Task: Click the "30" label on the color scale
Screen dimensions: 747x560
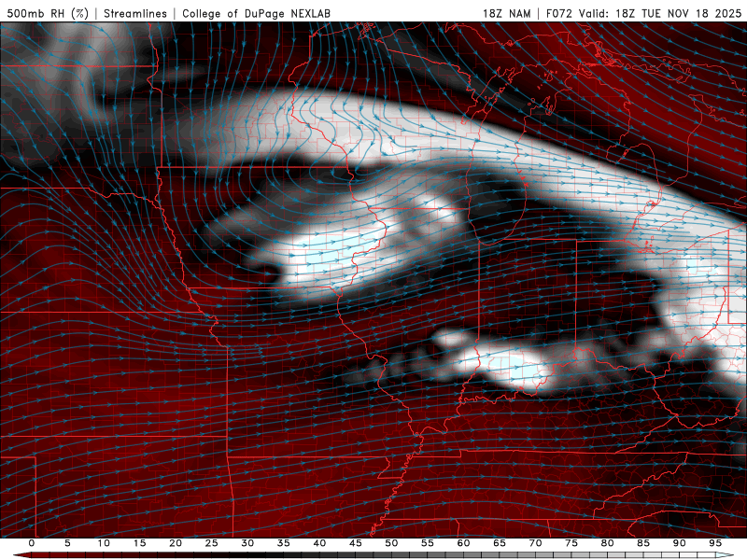Action: [x=247, y=543]
